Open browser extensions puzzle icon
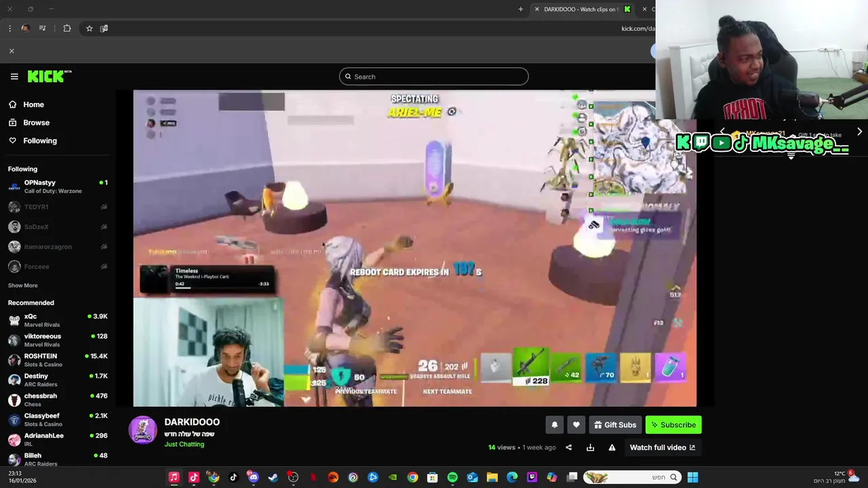 (67, 28)
